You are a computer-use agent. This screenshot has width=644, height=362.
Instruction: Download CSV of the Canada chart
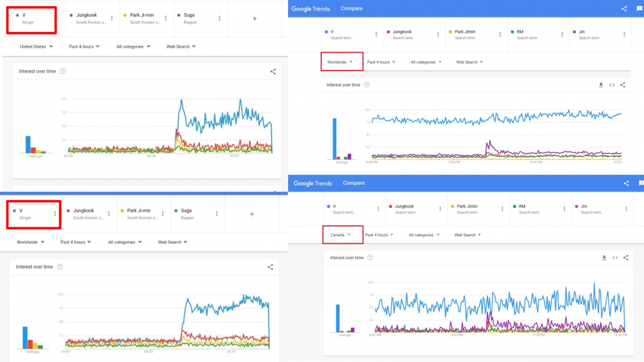click(604, 258)
